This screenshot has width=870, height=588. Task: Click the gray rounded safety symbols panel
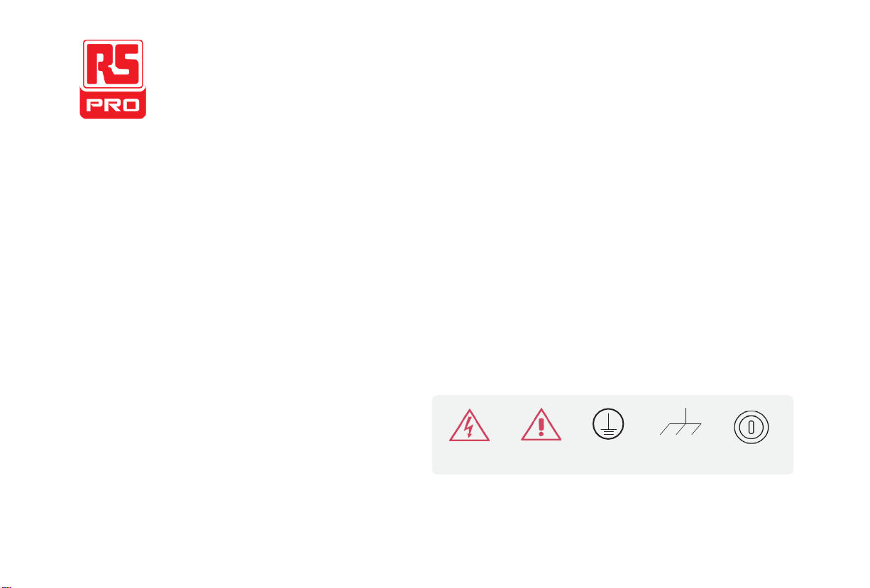[612, 434]
